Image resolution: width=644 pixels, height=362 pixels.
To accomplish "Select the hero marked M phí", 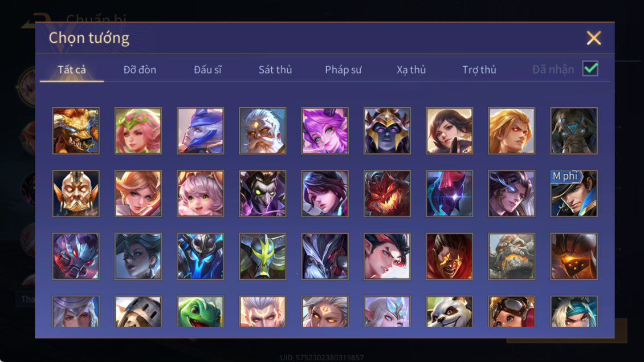I will [574, 193].
